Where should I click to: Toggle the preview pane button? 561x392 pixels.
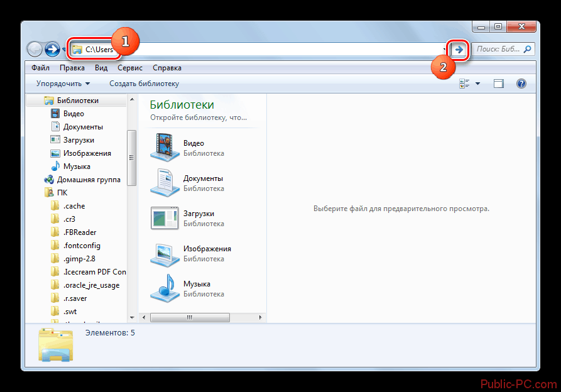tap(499, 84)
